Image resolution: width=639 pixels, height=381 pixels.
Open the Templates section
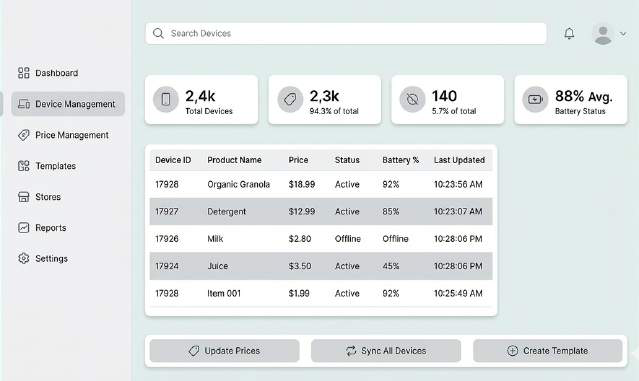pos(55,166)
